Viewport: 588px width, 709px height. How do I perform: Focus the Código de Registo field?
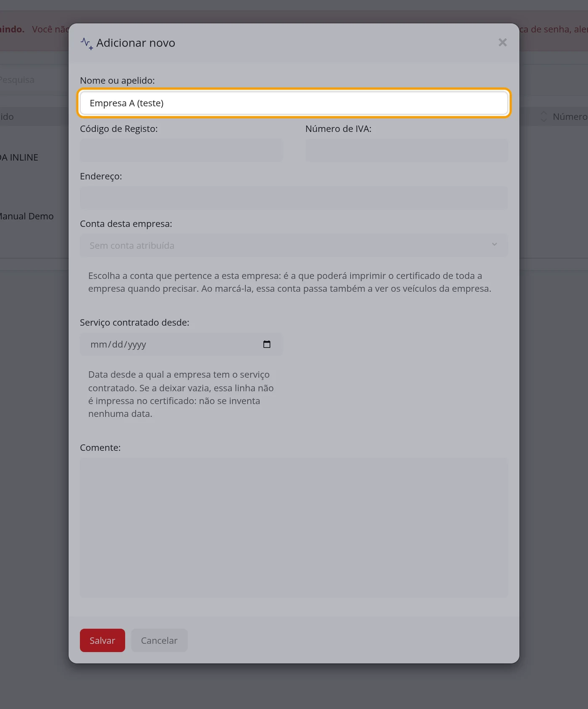coord(181,150)
